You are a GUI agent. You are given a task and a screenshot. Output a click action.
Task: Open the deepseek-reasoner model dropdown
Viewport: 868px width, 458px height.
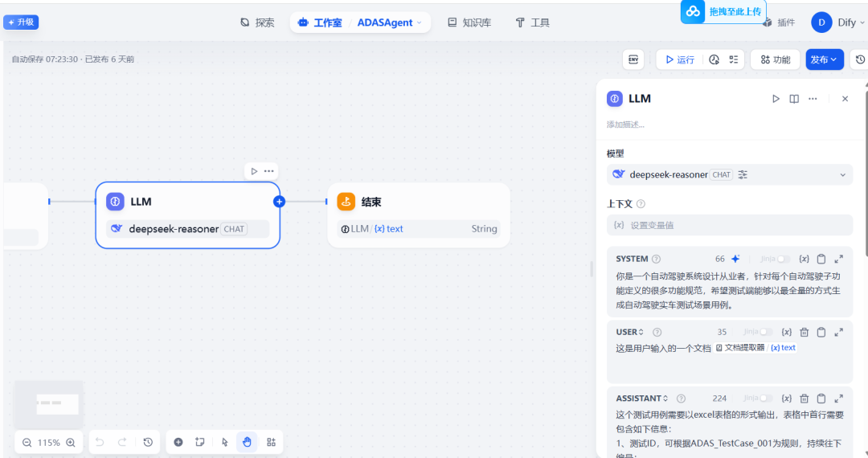tap(730, 175)
